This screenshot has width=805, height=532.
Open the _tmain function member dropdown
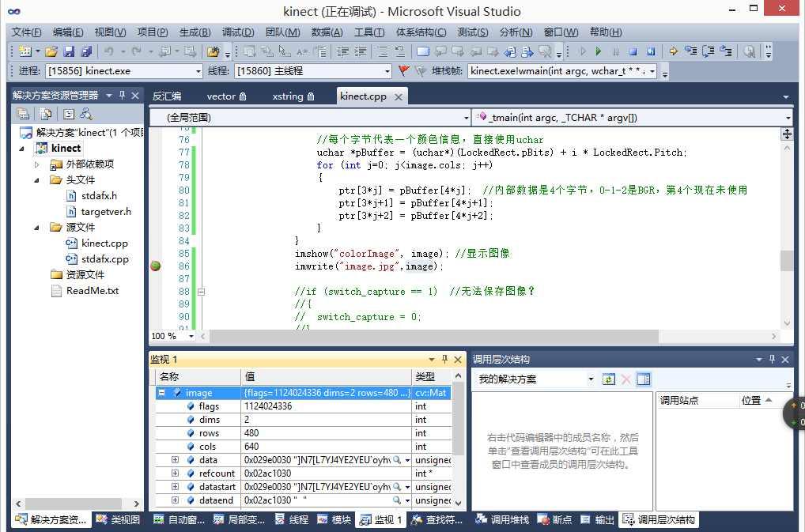(x=788, y=118)
